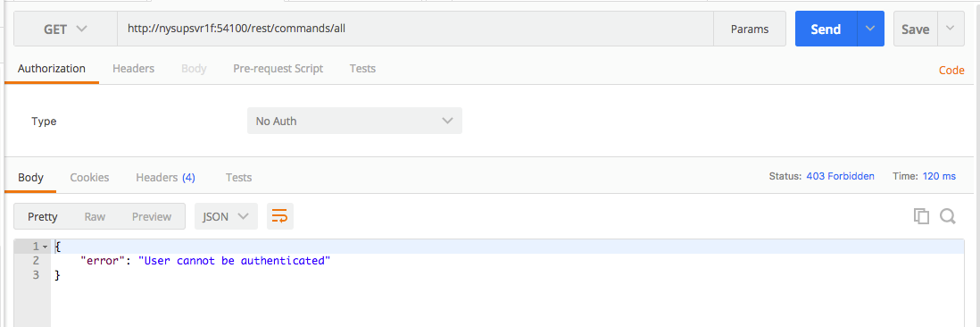The width and height of the screenshot is (980, 327).
Task: Search the response with magnifier icon
Action: [x=948, y=216]
